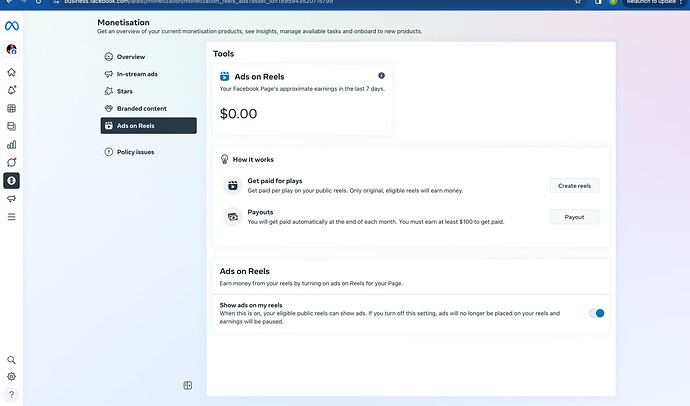The image size is (690, 406).
Task: Open Overview in Monetisation menu
Action: [x=149, y=57]
